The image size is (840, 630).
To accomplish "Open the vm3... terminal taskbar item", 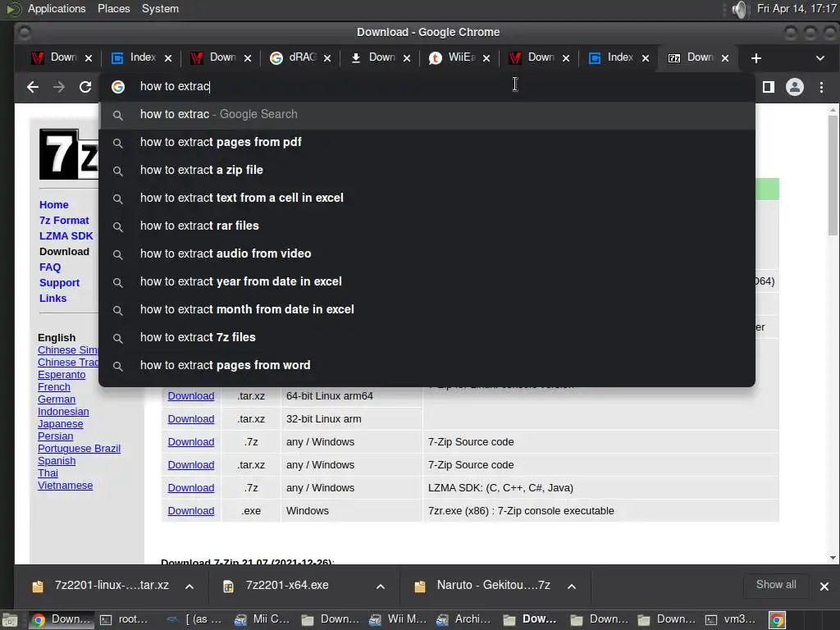I will [731, 619].
